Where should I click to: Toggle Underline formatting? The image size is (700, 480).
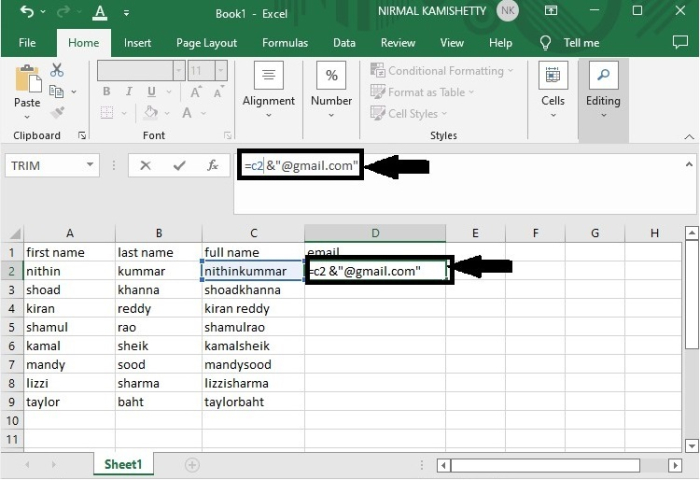pos(151,92)
